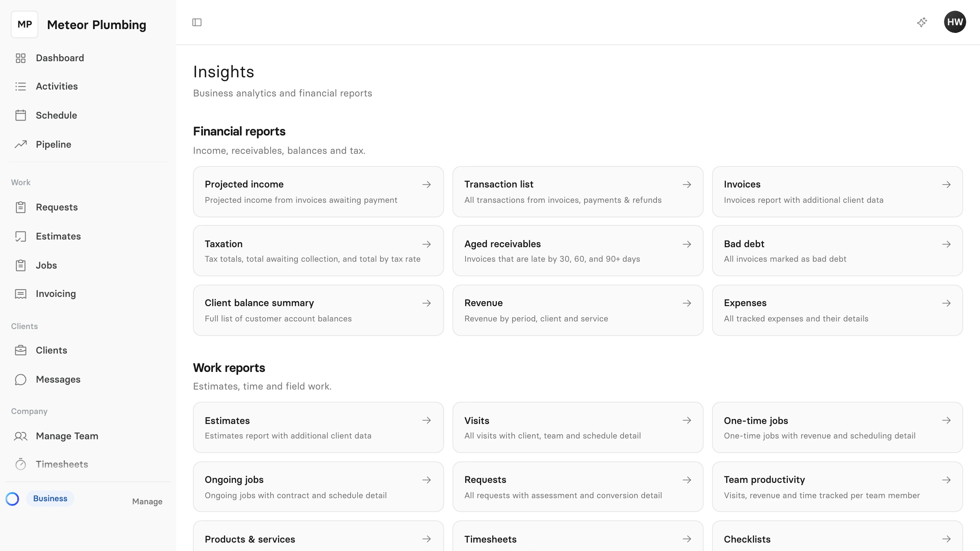The image size is (980, 551).
Task: Click the Projected income card arrow
Action: point(426,184)
